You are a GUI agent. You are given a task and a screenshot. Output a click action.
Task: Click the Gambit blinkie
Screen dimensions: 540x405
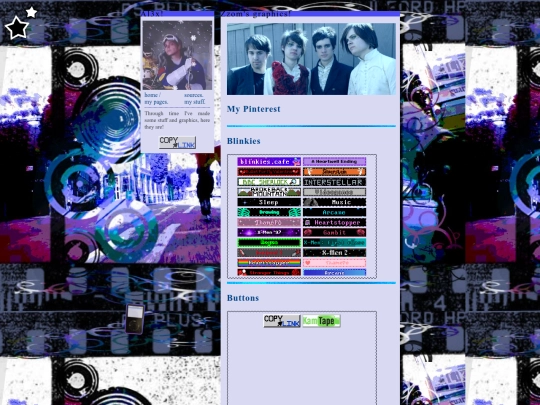click(334, 232)
